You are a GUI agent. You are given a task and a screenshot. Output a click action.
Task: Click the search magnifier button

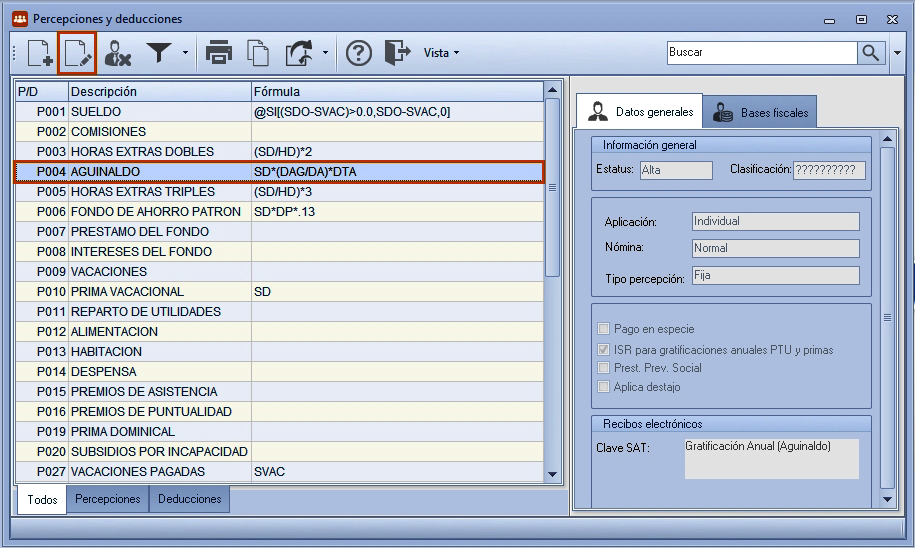871,53
